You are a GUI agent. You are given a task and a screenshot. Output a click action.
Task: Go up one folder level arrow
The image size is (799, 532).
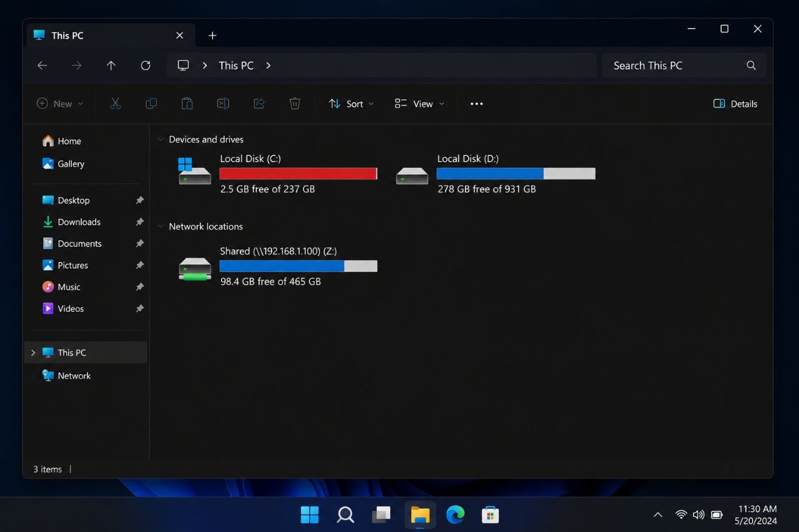coord(111,65)
